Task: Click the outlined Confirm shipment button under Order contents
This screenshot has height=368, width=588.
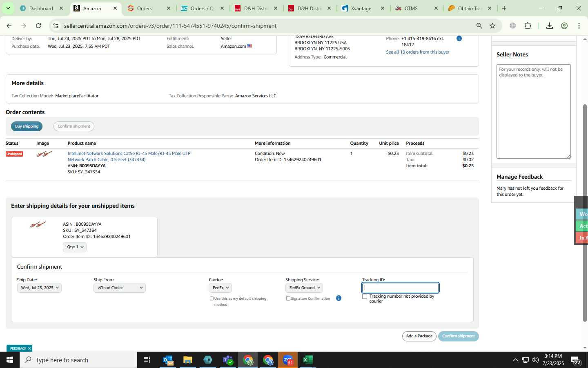Action: (74, 126)
